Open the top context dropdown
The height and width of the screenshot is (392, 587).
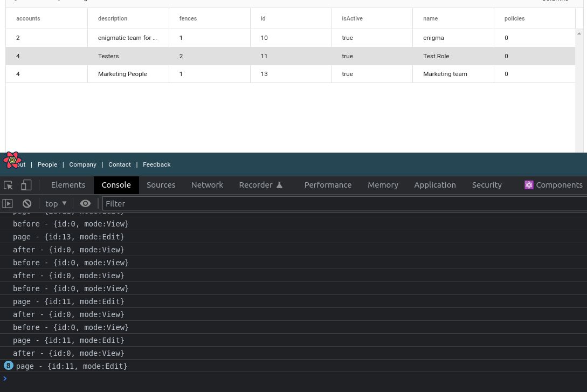(x=56, y=204)
